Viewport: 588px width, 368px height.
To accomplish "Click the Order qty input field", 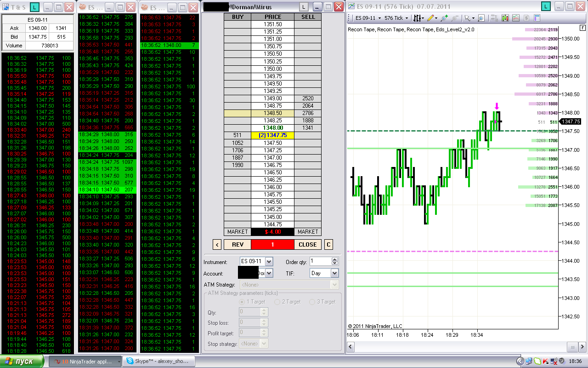I will pyautogui.click(x=321, y=261).
